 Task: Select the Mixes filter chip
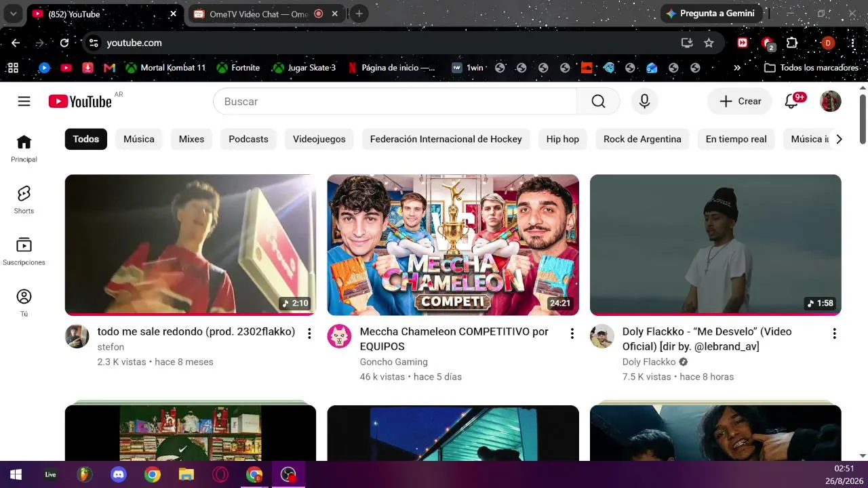click(191, 139)
